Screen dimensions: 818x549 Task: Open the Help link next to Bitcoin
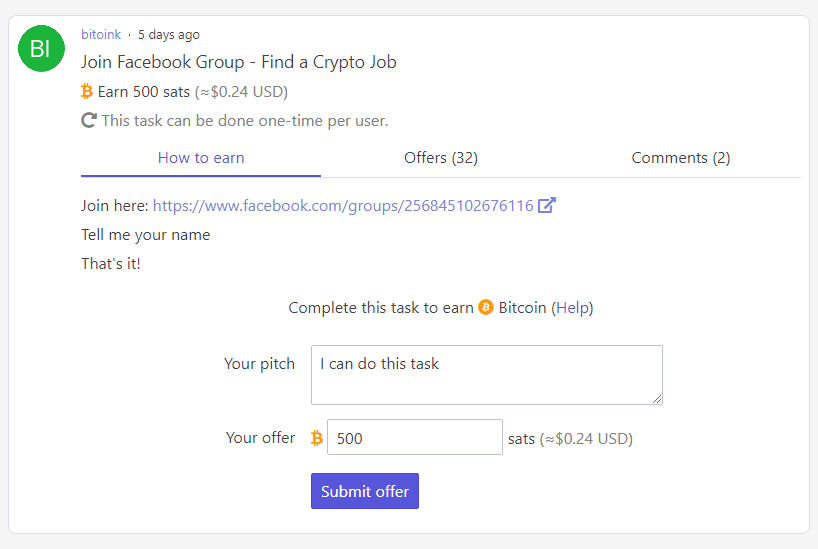(x=572, y=308)
